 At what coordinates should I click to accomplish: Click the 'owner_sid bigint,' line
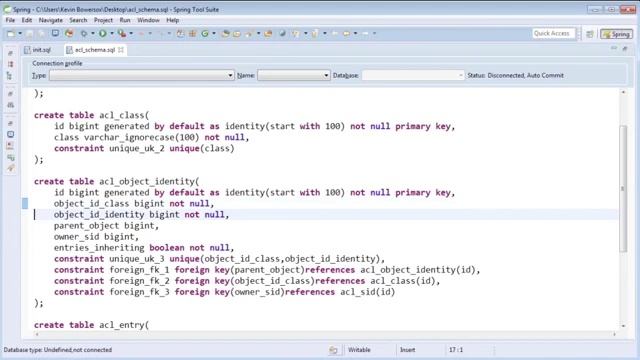tap(96, 237)
